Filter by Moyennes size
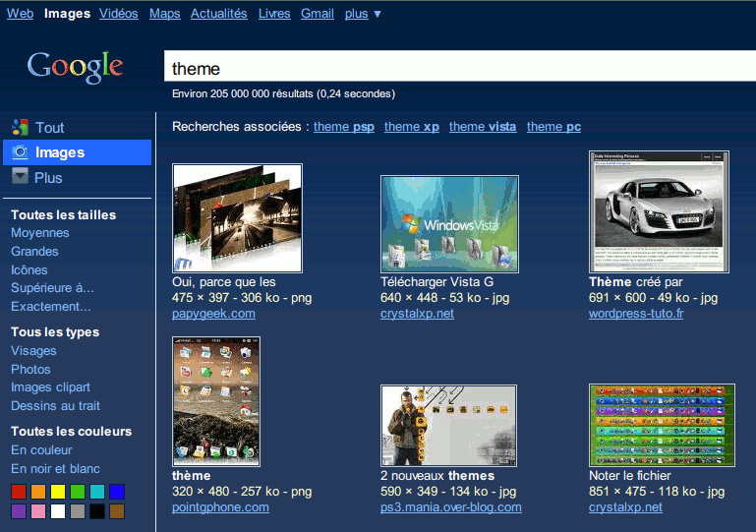 [x=40, y=232]
